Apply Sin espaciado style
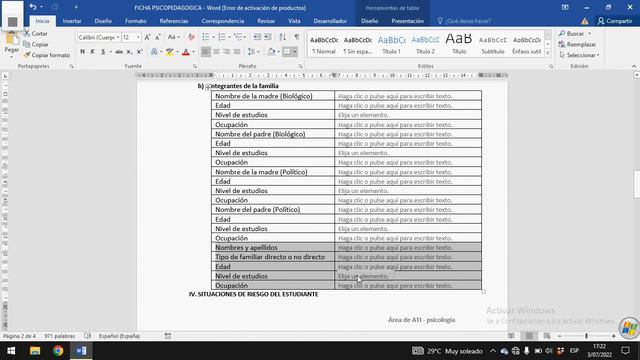This screenshot has width=640, height=360. coord(358,44)
